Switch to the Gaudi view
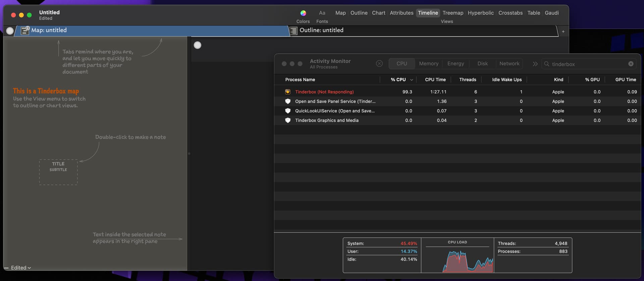Image resolution: width=644 pixels, height=281 pixels. (x=551, y=13)
